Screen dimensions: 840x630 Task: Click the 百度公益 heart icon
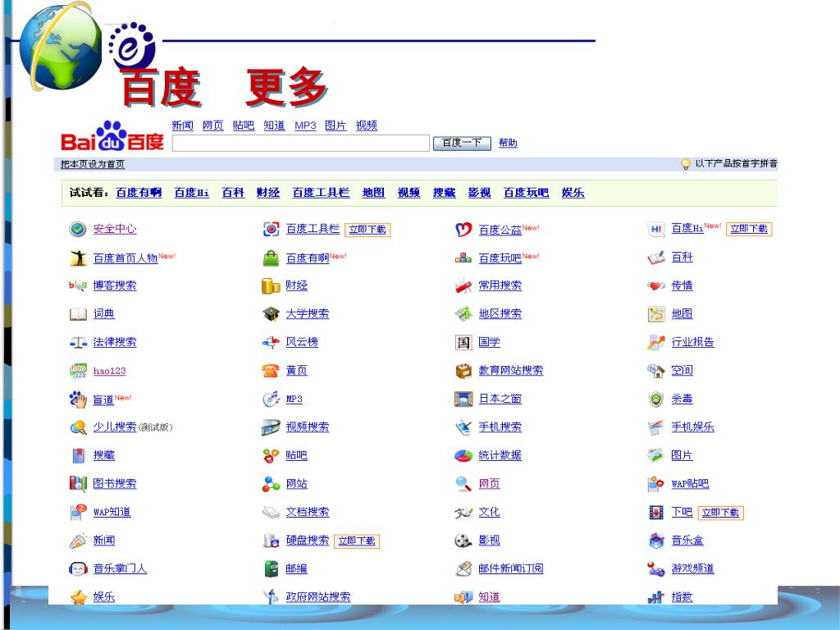[463, 230]
